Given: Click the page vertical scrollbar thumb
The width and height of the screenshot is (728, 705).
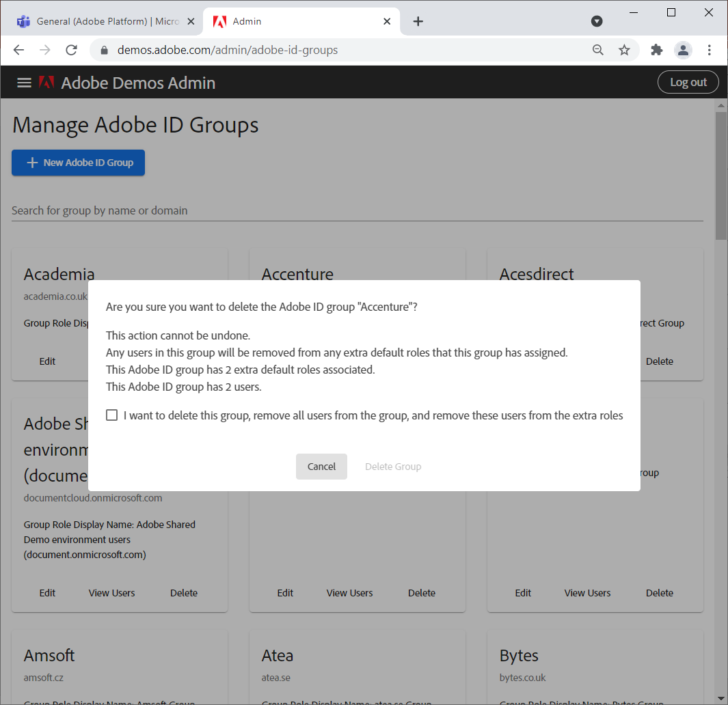Looking at the screenshot, I should click(720, 176).
